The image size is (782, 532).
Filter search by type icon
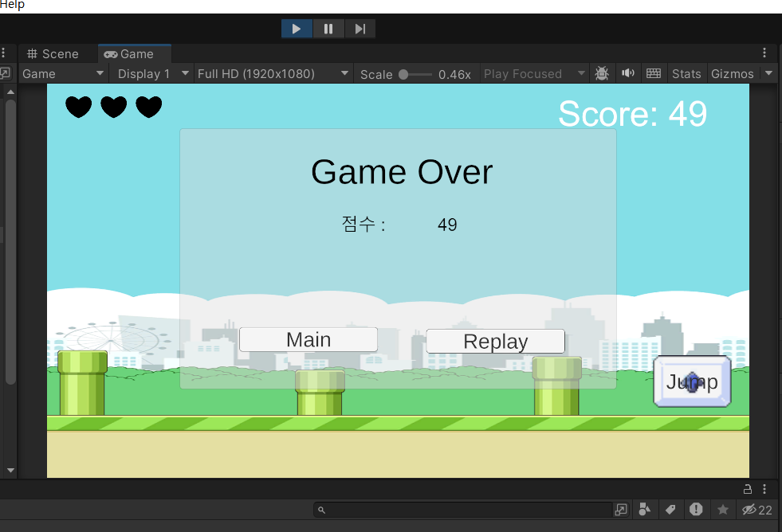pyautogui.click(x=644, y=510)
